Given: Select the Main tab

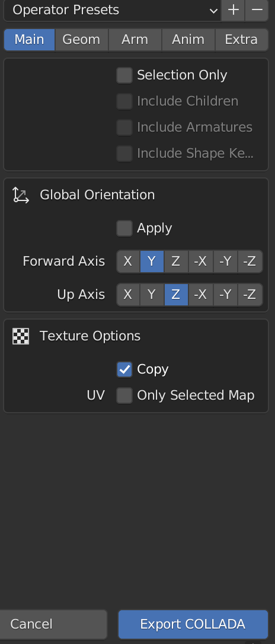Looking at the screenshot, I should click(29, 40).
